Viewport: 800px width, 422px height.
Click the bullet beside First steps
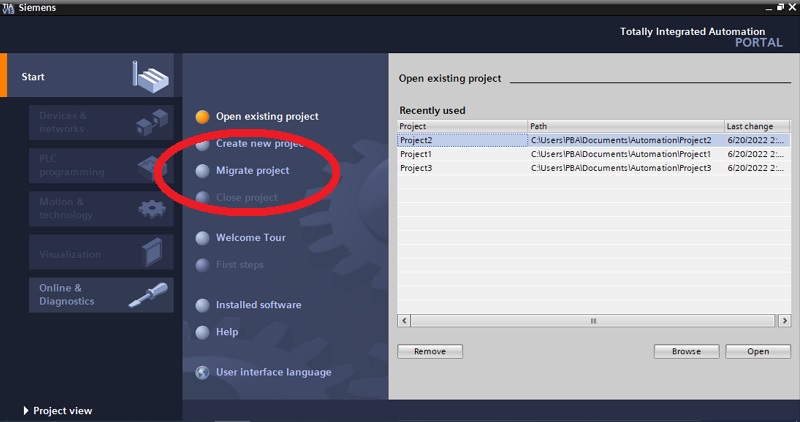click(x=203, y=265)
